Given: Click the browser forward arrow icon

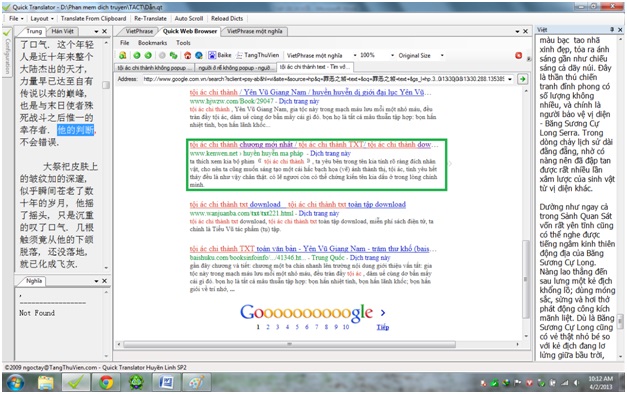Looking at the screenshot, I should point(148,56).
